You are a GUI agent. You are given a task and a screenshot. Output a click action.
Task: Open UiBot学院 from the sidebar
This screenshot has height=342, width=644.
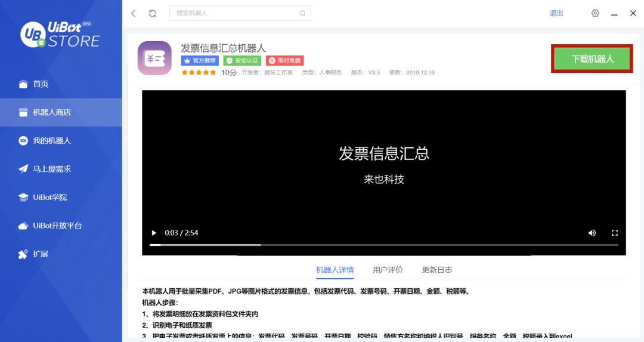(x=61, y=198)
